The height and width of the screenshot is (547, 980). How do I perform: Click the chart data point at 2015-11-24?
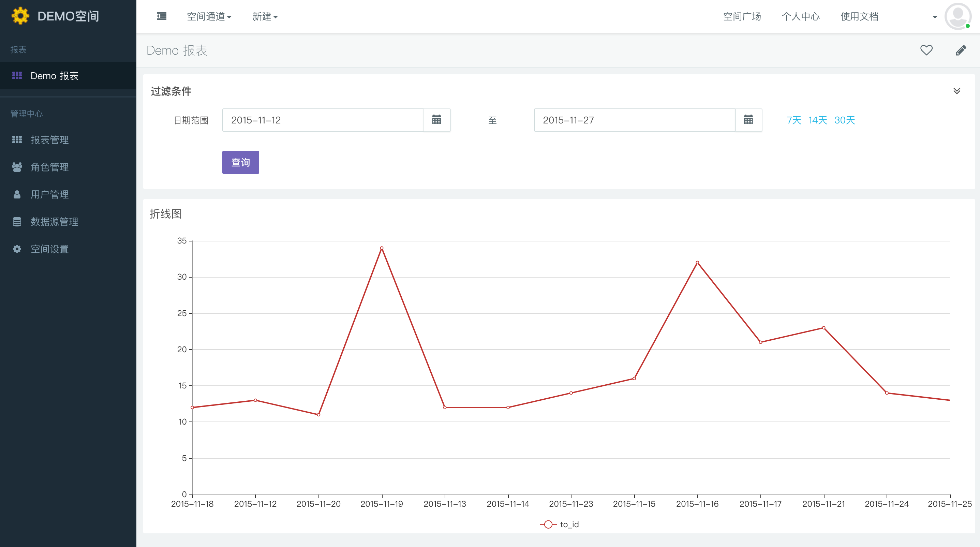(x=887, y=393)
